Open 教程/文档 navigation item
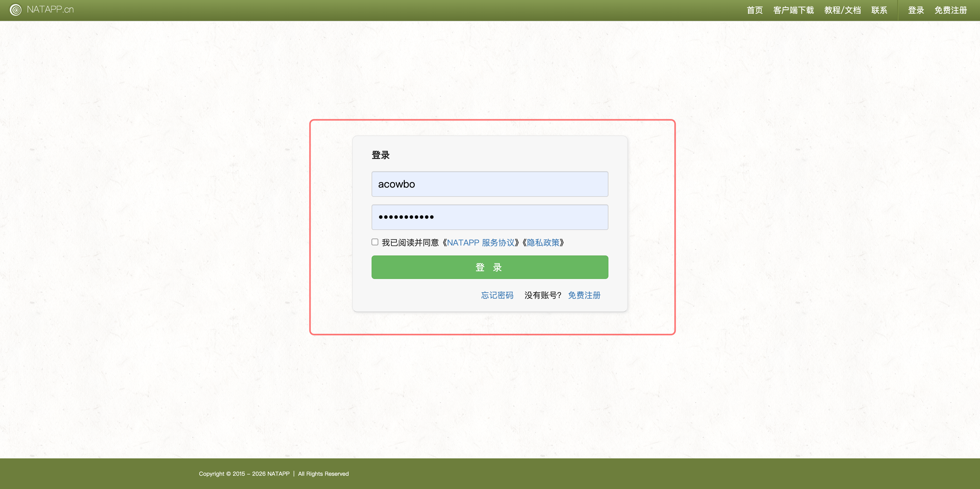 842,10
